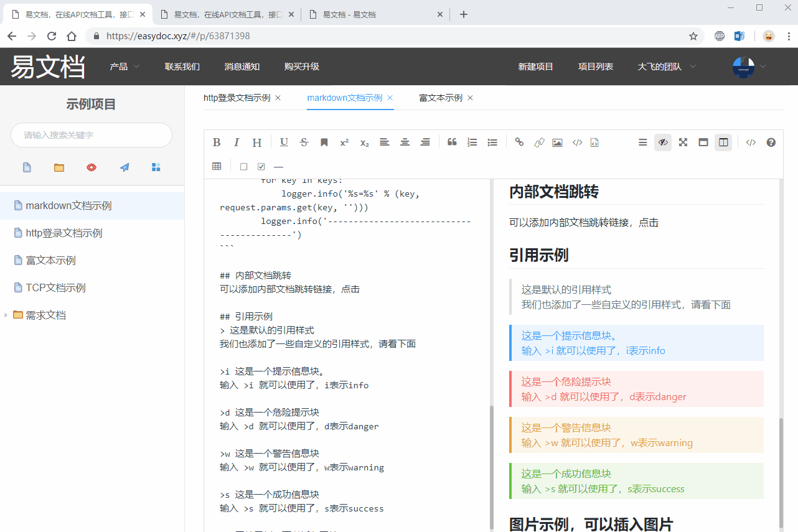Image resolution: width=798 pixels, height=532 pixels.
Task: Insert a heading with the H icon
Action: [x=256, y=142]
